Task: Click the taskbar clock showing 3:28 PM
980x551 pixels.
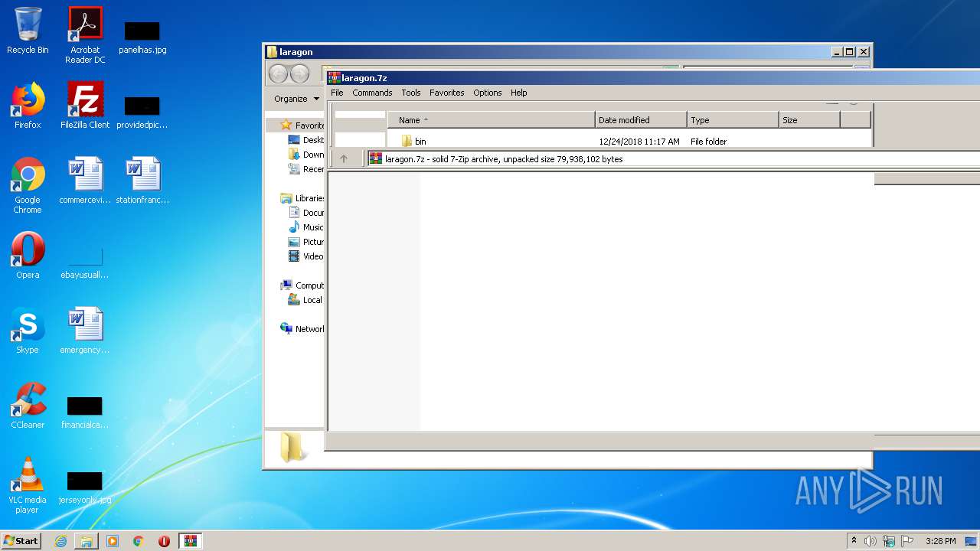Action: (940, 541)
